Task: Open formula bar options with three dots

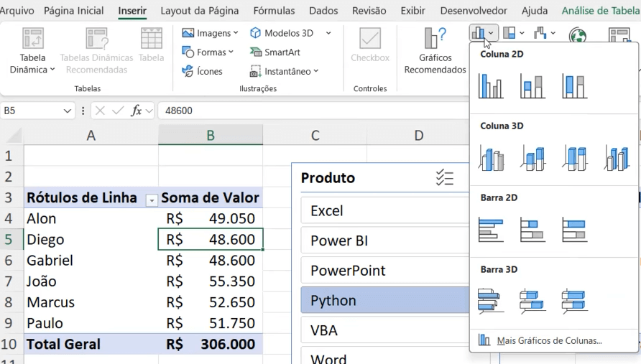Action: tap(83, 111)
